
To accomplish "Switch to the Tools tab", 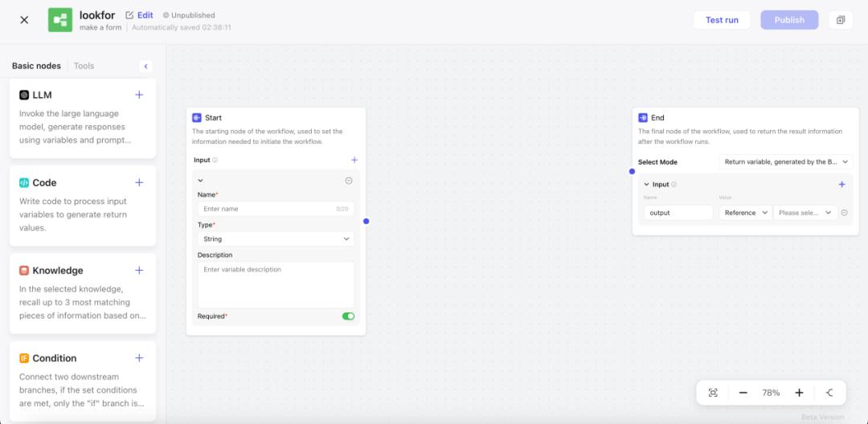I will tap(84, 66).
